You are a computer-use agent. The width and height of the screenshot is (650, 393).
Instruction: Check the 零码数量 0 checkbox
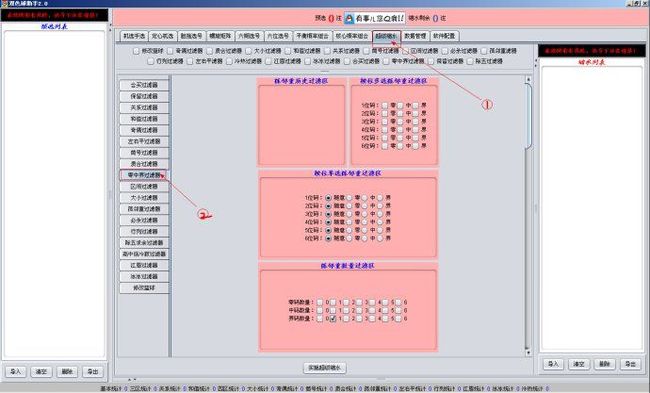point(320,303)
